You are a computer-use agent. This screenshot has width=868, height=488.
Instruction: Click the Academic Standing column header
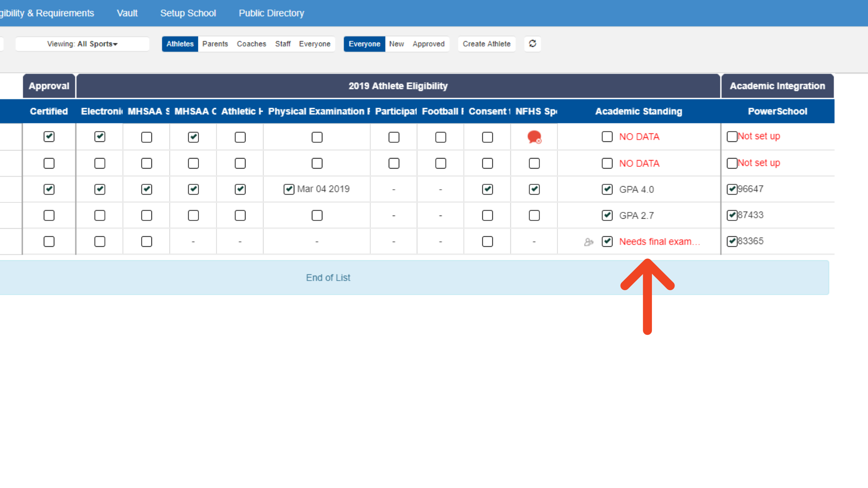pyautogui.click(x=638, y=111)
